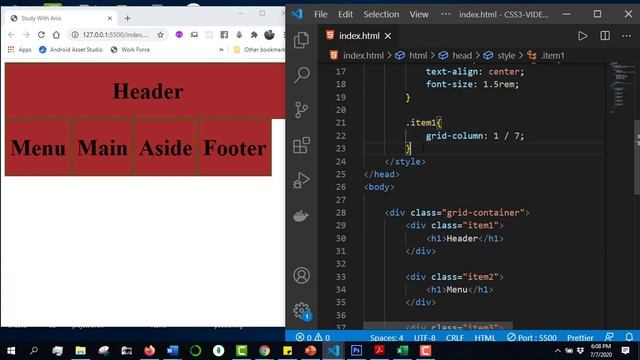The width and height of the screenshot is (640, 360).
Task: Run the file with the play icon
Action: tap(582, 36)
